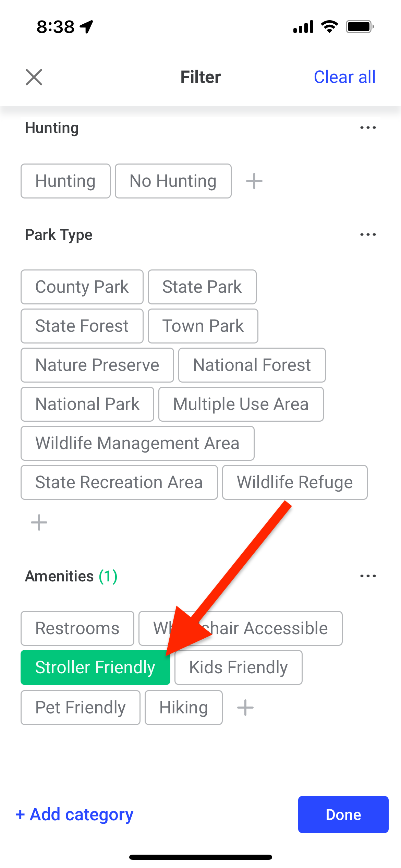The image size is (401, 868).
Task: Open Park Type three-dot options
Action: pyautogui.click(x=368, y=234)
